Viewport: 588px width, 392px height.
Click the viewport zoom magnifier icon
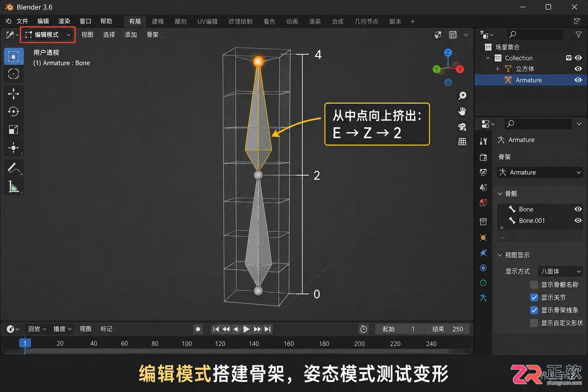(462, 96)
